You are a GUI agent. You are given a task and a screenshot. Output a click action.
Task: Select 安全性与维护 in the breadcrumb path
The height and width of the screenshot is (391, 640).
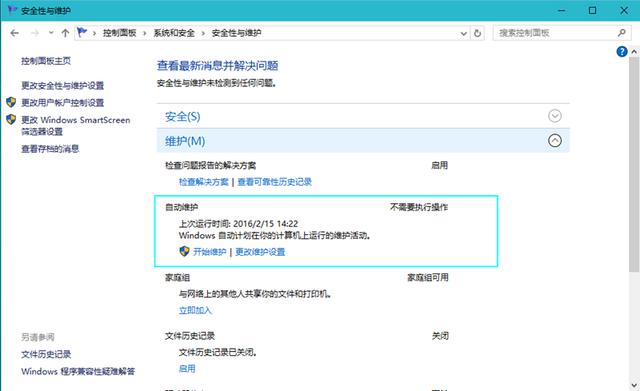pyautogui.click(x=236, y=33)
